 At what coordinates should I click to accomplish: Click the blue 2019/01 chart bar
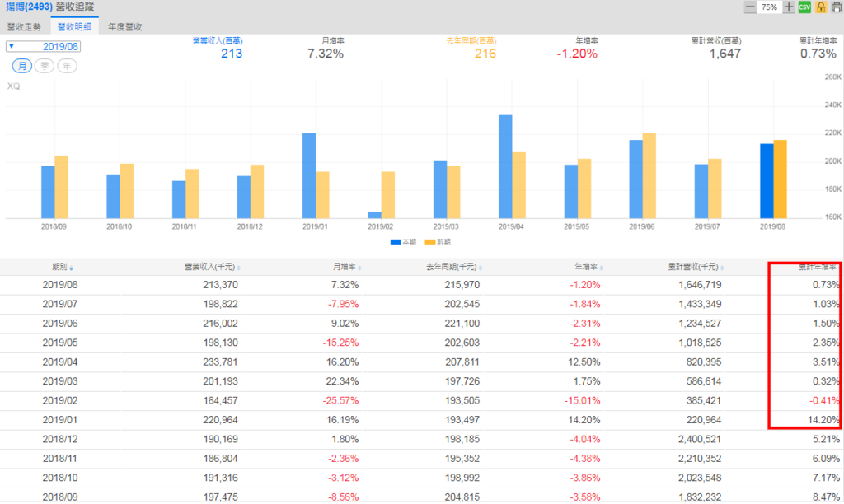309,176
